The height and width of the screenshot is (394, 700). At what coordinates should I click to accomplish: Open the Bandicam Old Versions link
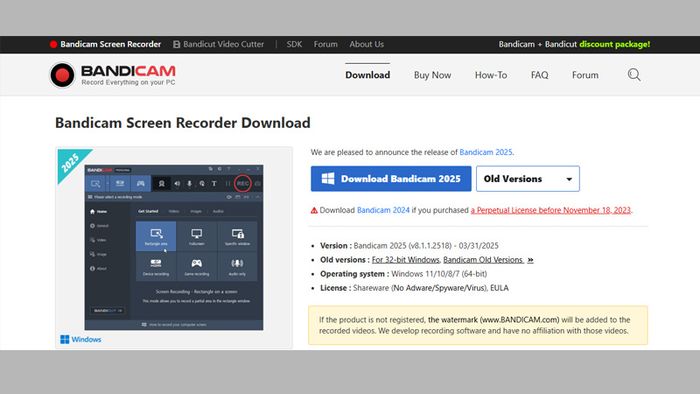[483, 260]
